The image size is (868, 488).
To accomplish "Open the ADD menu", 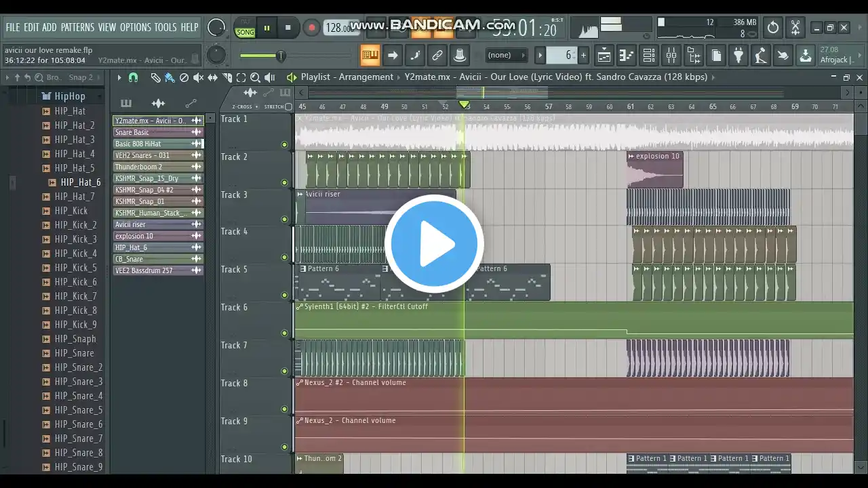I will coord(50,28).
